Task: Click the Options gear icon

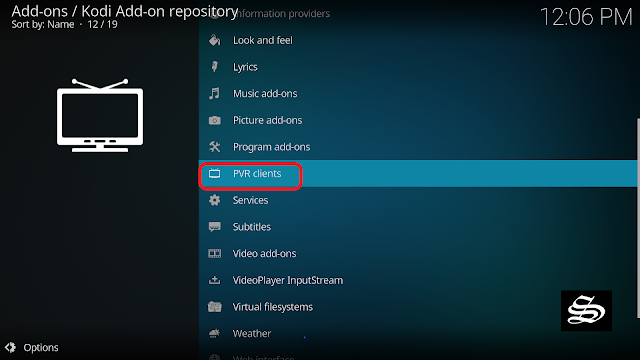Action: click(11, 347)
